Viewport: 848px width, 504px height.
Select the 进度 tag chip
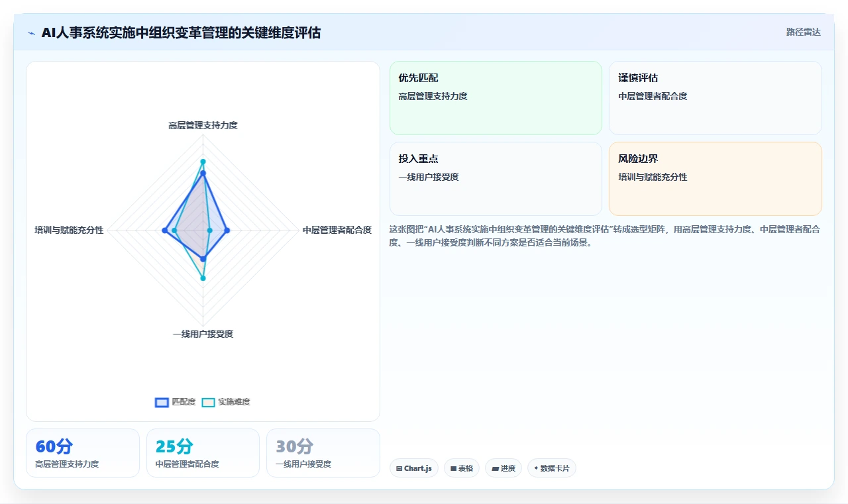point(503,468)
